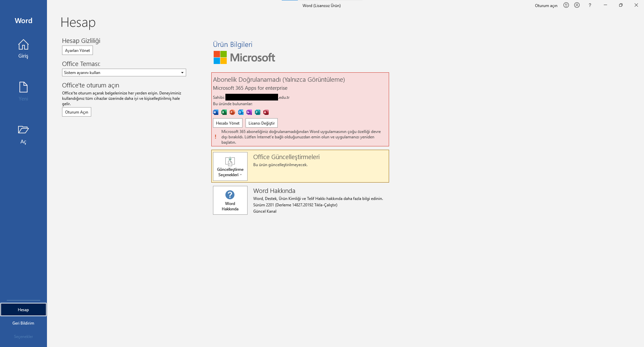Send a frown with the sad face icon
The width and height of the screenshot is (644, 347).
[x=577, y=5]
